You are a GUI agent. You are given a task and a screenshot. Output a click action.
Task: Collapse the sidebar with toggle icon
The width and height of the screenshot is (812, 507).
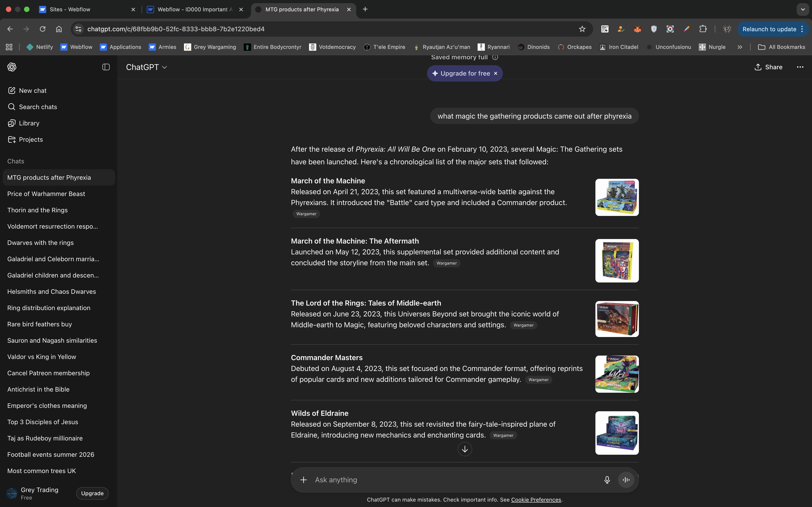(106, 67)
